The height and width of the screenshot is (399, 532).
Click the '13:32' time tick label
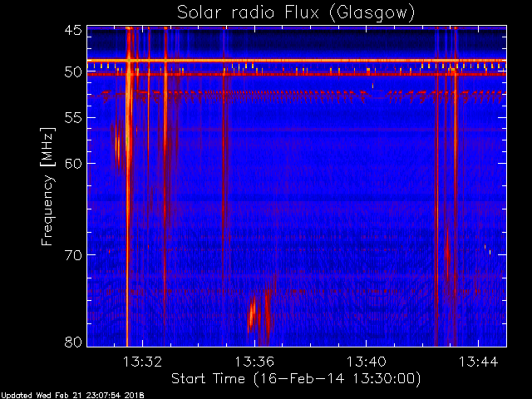[x=142, y=362]
